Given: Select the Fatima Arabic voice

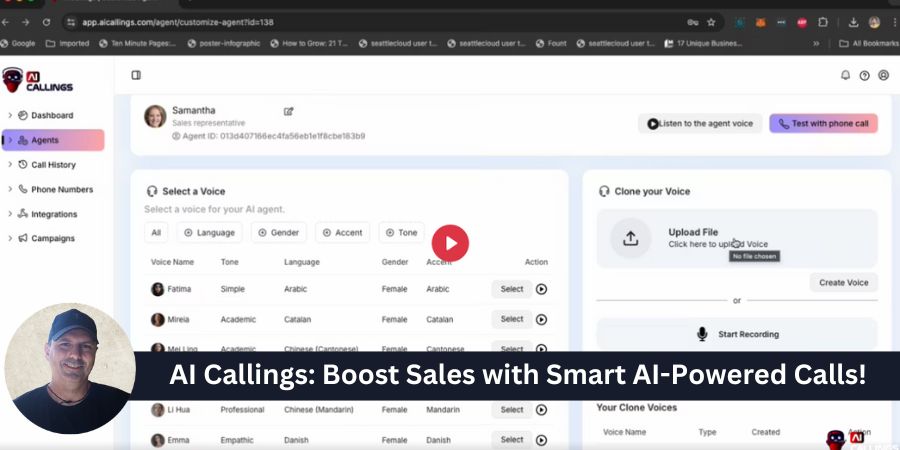Looking at the screenshot, I should coord(512,289).
